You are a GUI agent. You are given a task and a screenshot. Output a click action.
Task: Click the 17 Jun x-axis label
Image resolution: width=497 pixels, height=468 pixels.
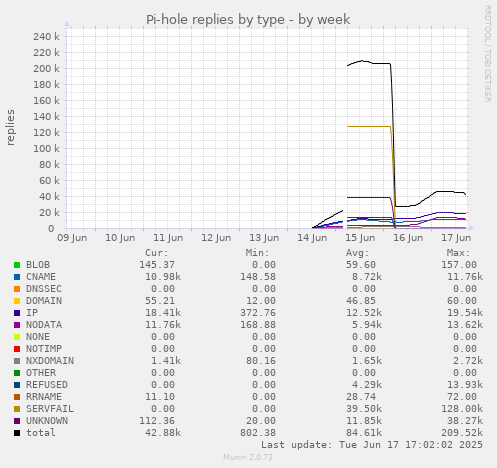pyautogui.click(x=456, y=238)
